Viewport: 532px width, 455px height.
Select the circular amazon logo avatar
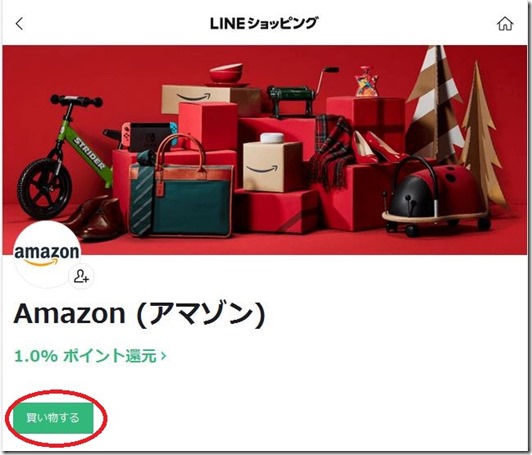pos(47,255)
